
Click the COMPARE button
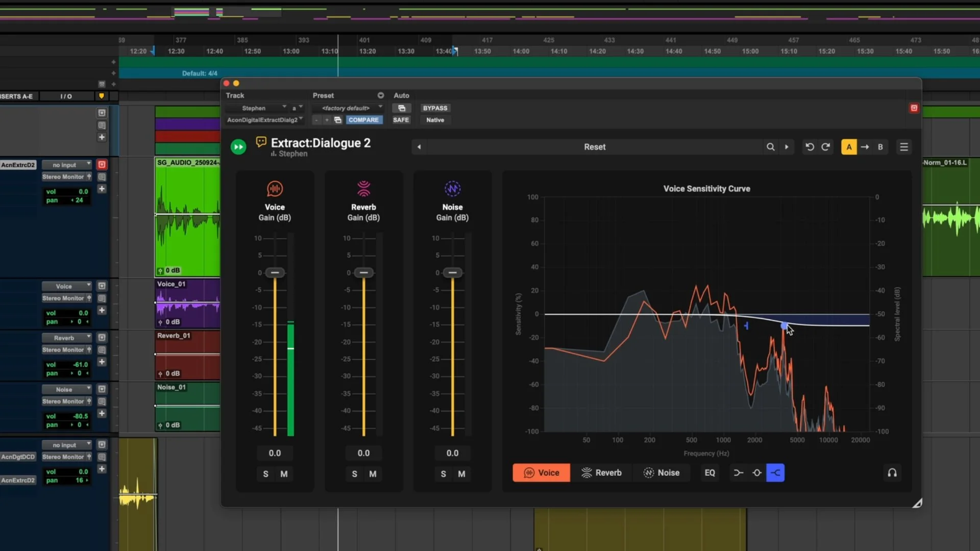tap(363, 120)
